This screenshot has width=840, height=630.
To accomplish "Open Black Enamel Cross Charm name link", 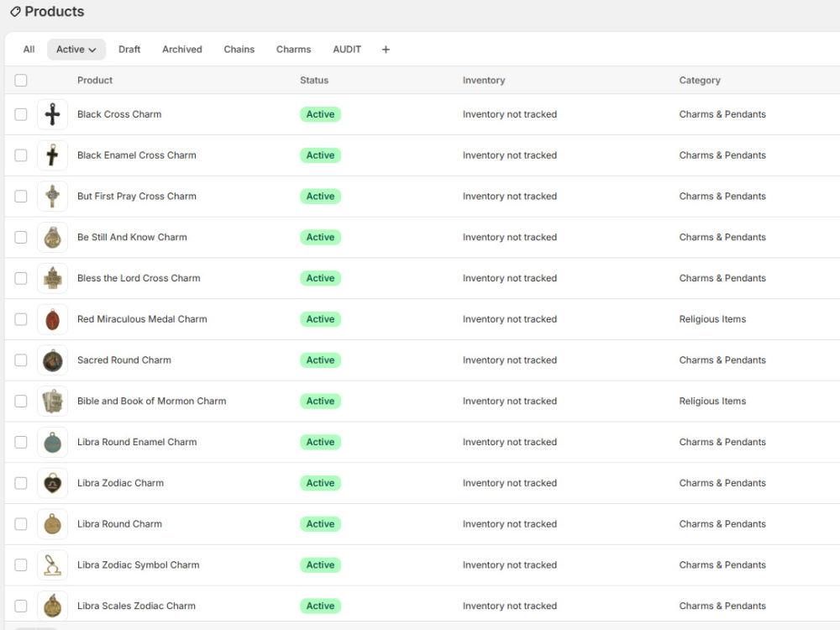I will coord(137,155).
